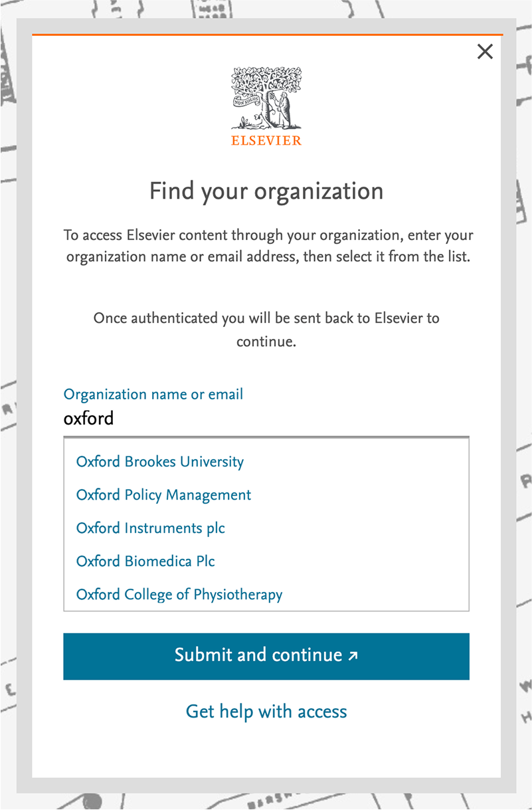Screen dimensions: 532x810
Task: Click the Organization name or email label
Action: pyautogui.click(x=153, y=394)
